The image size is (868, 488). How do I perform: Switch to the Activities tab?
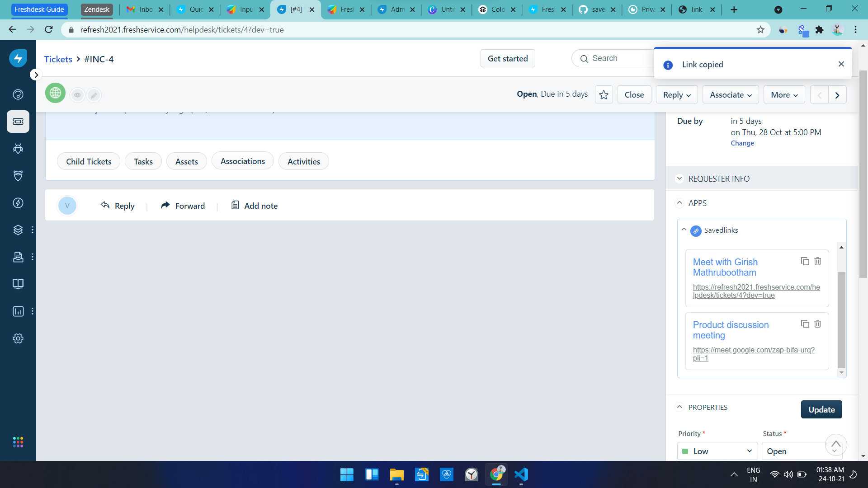tap(303, 161)
